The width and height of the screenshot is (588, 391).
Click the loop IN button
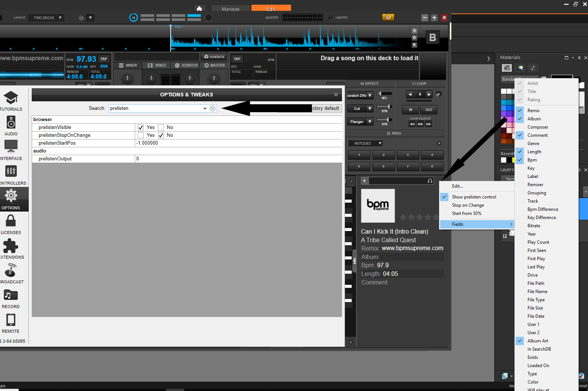point(410,110)
